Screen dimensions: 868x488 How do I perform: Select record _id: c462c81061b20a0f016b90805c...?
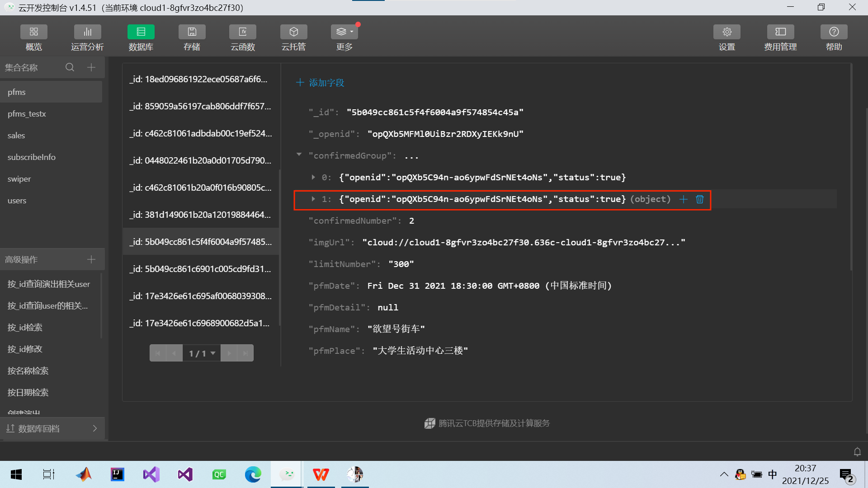201,188
